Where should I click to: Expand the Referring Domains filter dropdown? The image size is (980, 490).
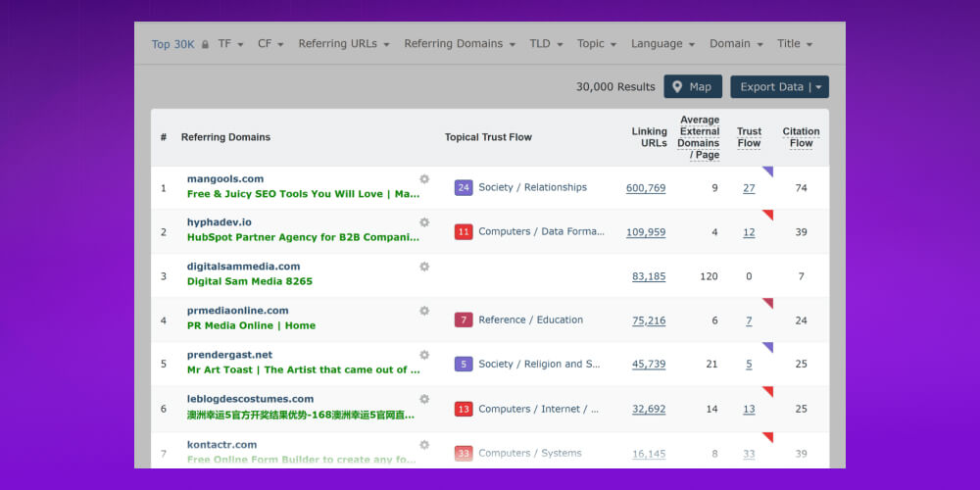point(460,44)
